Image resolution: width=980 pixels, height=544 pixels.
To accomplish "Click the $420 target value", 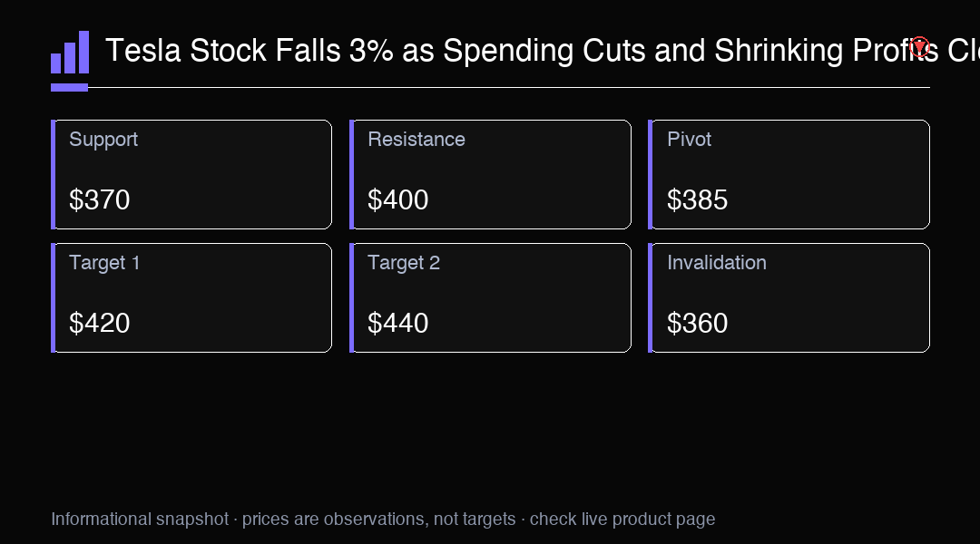I will (100, 323).
